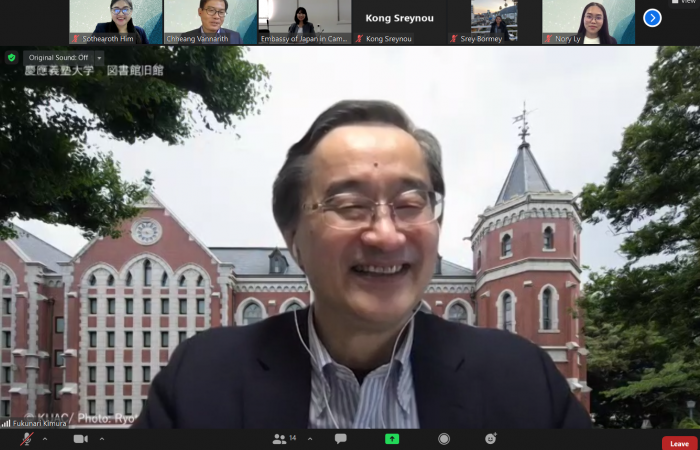Viewport: 700px width, 450px height.
Task: Click the red Leave button
Action: pos(679,443)
